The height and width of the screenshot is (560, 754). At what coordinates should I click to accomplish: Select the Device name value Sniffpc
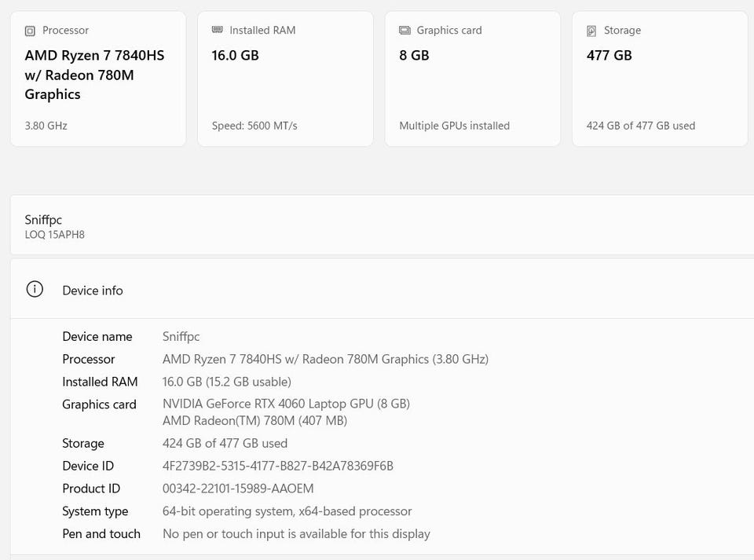click(181, 336)
